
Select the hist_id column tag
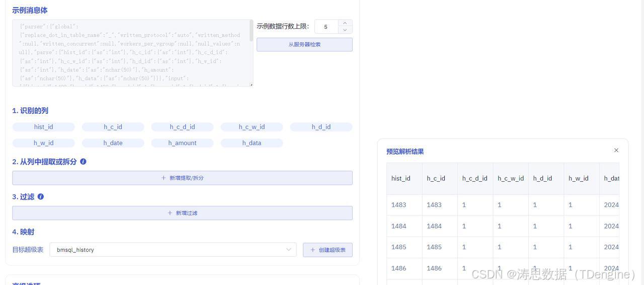click(43, 127)
